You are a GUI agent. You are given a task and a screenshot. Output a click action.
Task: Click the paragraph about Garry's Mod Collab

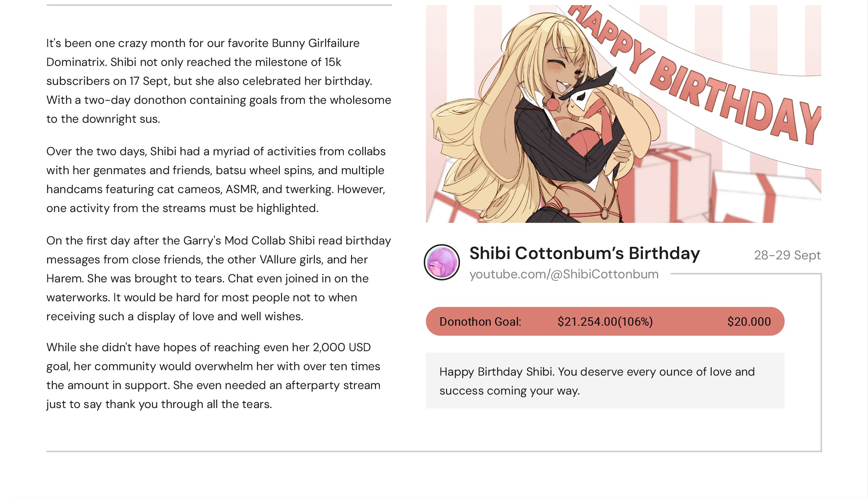click(x=219, y=278)
